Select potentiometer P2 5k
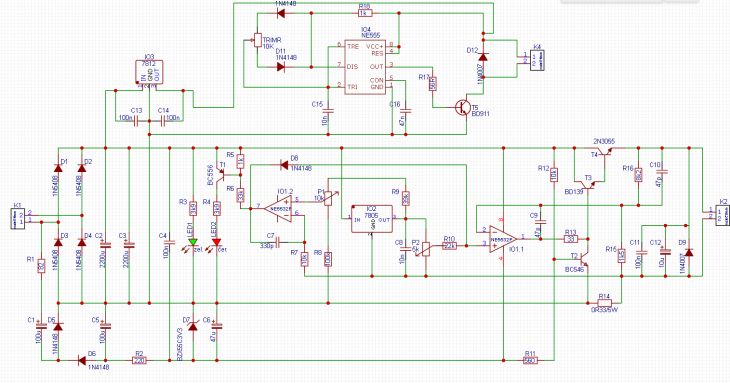The image size is (730, 383). click(426, 249)
